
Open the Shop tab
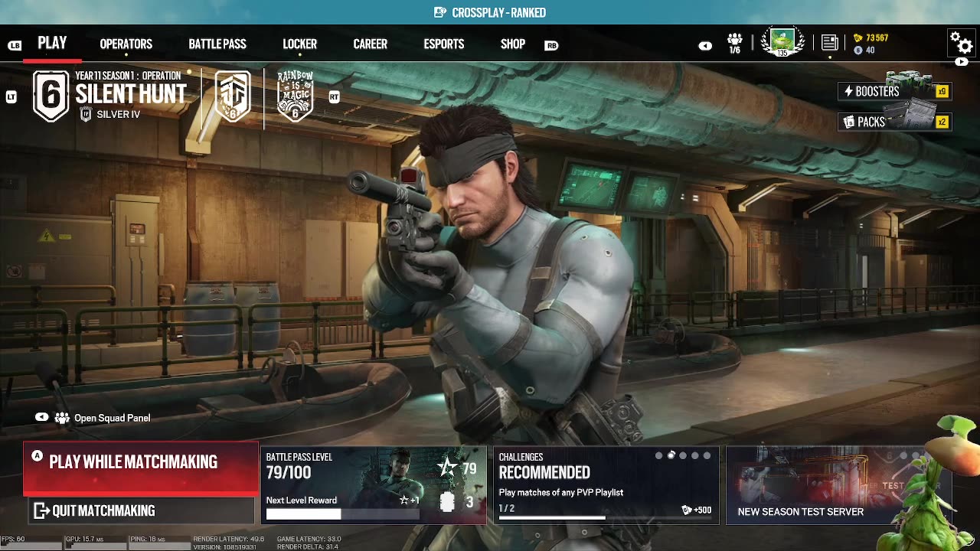513,44
